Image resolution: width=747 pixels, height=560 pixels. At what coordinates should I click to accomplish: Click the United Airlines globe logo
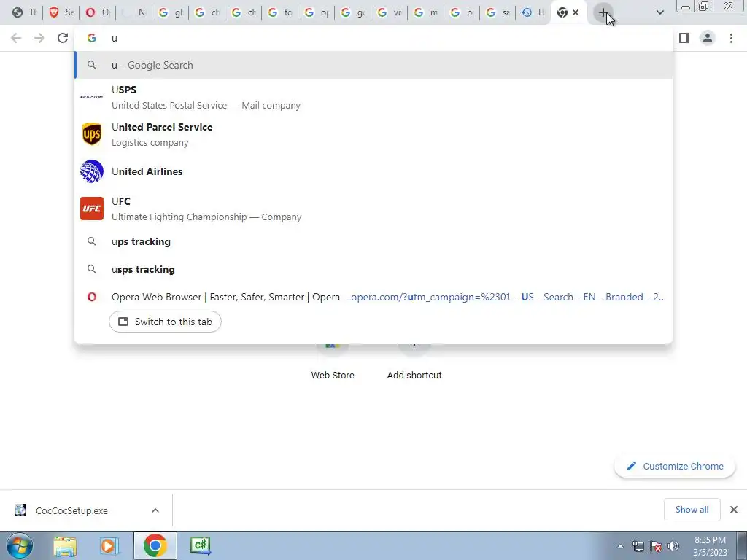click(x=91, y=171)
